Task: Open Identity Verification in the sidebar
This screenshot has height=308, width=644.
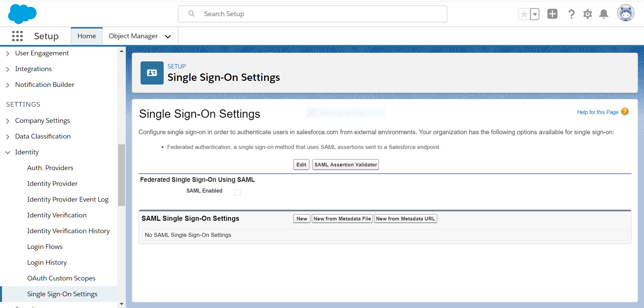Action: pyautogui.click(x=57, y=215)
